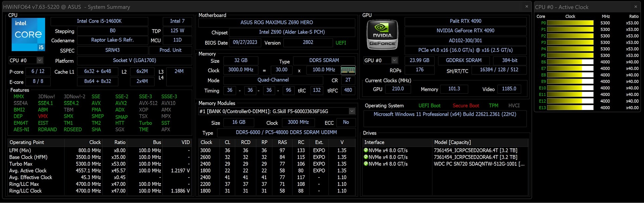The width and height of the screenshot is (644, 203).
Task: Click the first NVMe drive green status icon
Action: point(366,150)
